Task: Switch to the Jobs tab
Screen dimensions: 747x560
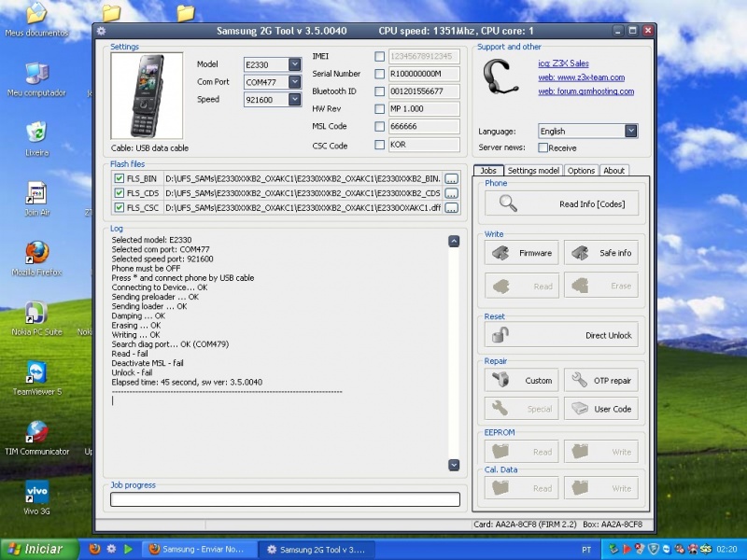Action: pyautogui.click(x=488, y=171)
